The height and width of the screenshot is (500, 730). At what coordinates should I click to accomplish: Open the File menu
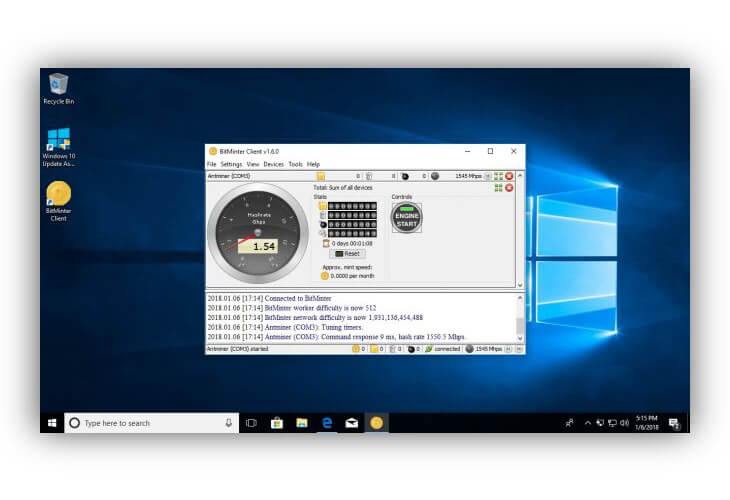tap(211, 164)
